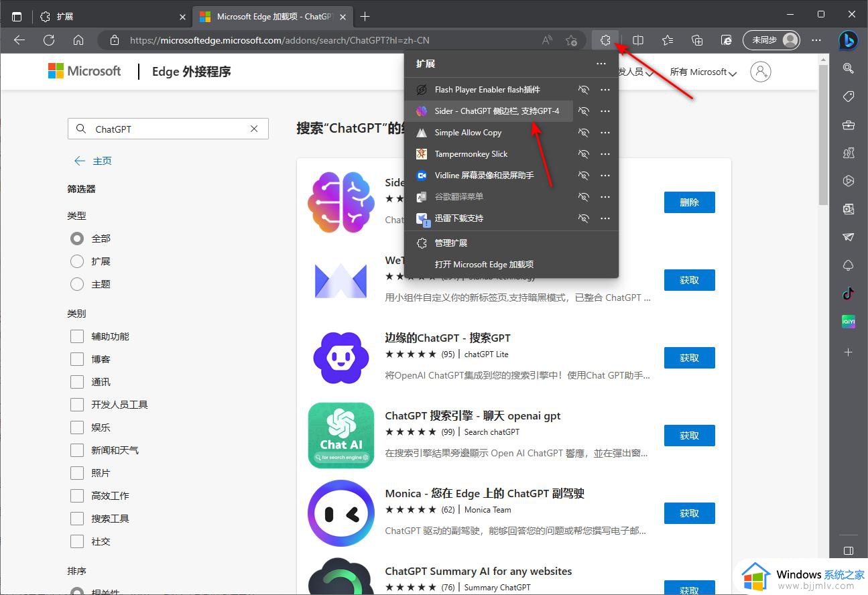Select the 扩展 type radio button
This screenshot has width=868, height=595.
[77, 261]
